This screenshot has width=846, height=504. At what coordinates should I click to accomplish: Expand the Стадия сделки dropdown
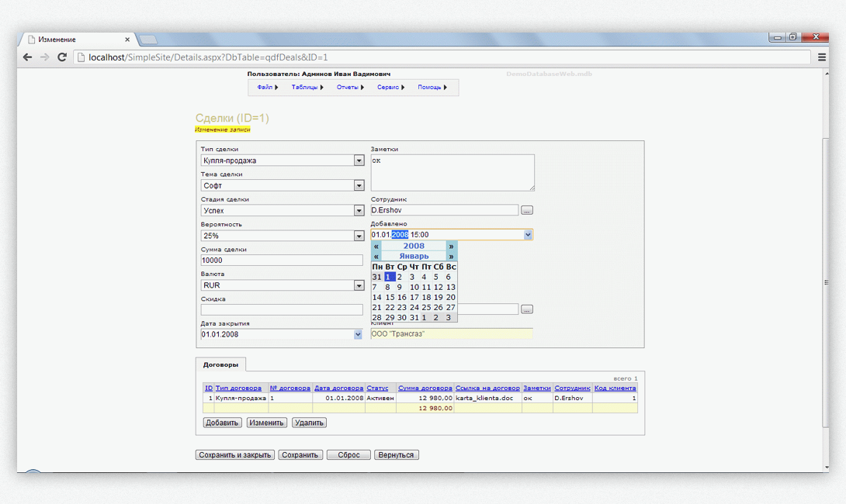[359, 210]
